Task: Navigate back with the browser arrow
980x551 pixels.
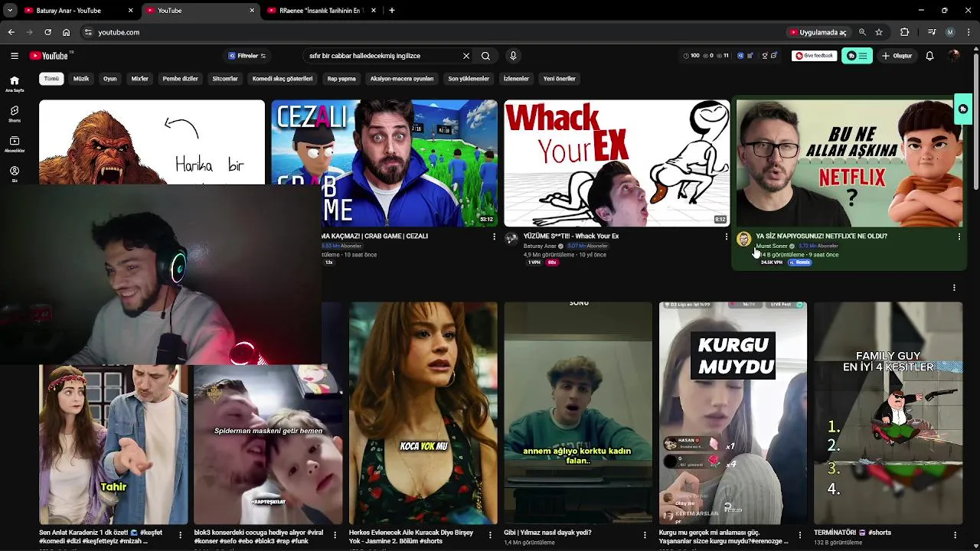Action: [11, 32]
